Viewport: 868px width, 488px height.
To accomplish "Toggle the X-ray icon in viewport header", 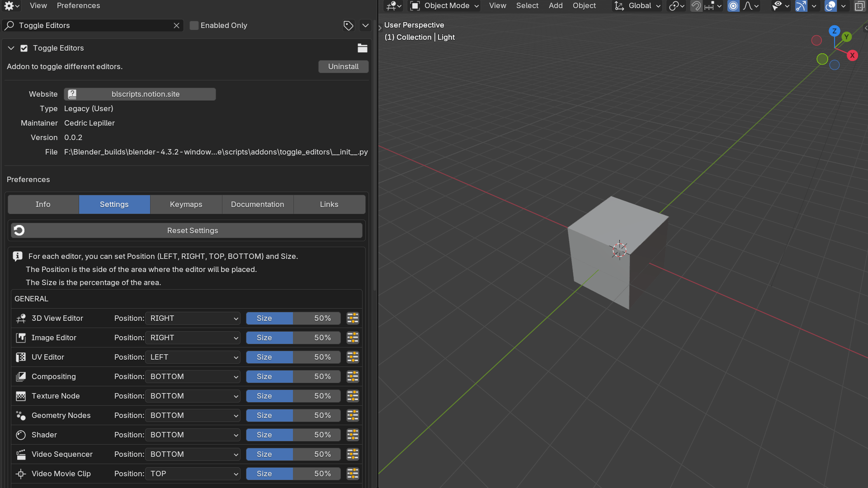I will point(859,6).
